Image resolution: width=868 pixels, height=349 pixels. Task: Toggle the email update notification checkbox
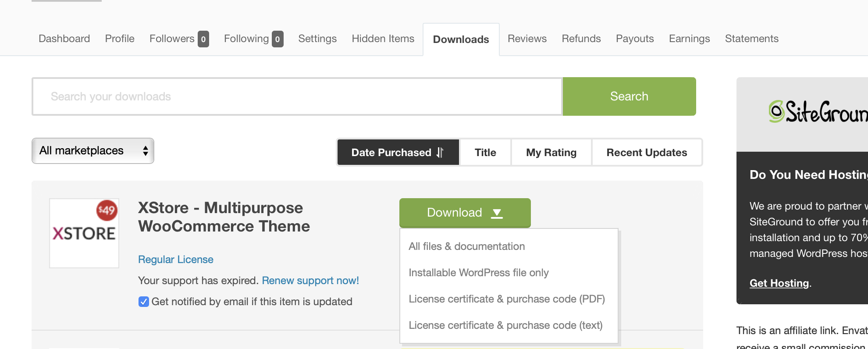click(143, 302)
